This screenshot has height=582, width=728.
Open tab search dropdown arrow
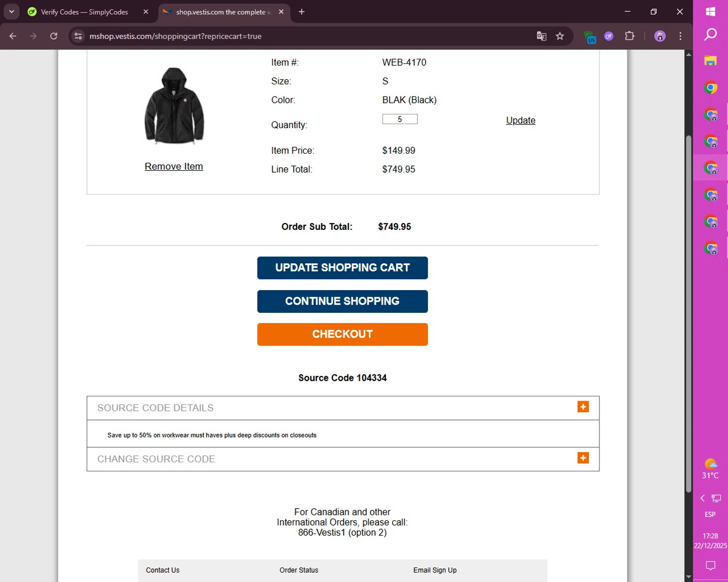click(11, 12)
